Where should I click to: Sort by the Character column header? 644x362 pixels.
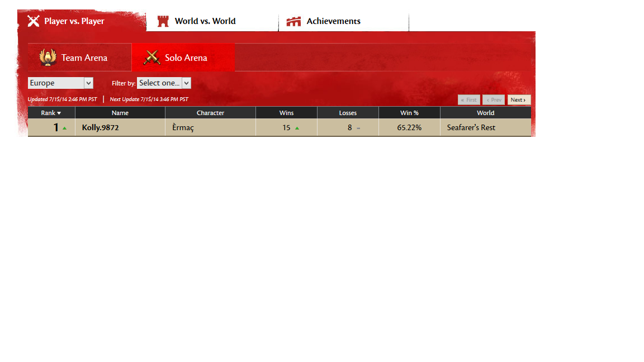pos(210,113)
